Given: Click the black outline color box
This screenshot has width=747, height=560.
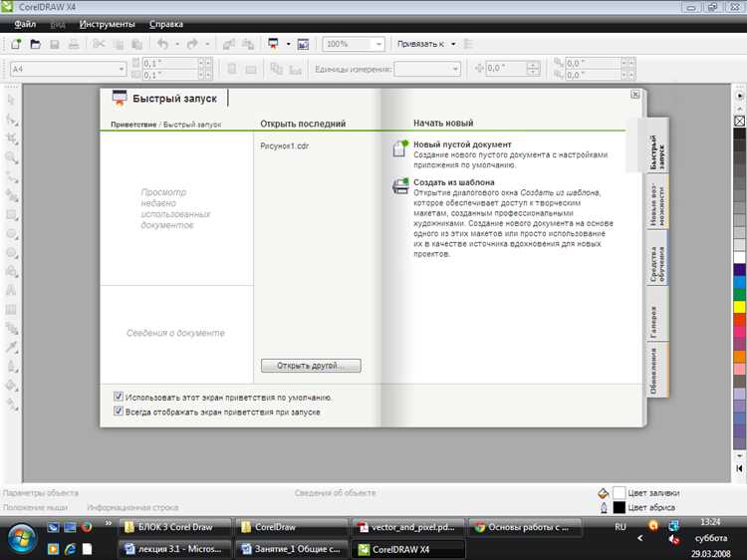Looking at the screenshot, I should click(619, 507).
